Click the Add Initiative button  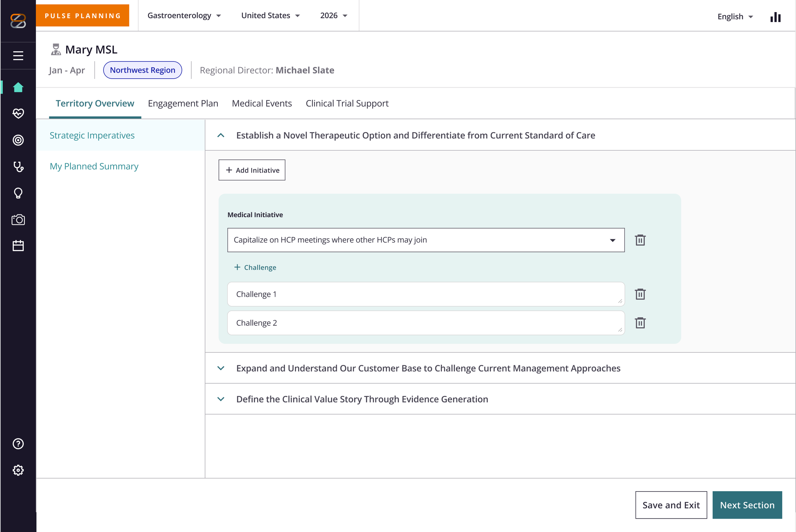point(252,170)
